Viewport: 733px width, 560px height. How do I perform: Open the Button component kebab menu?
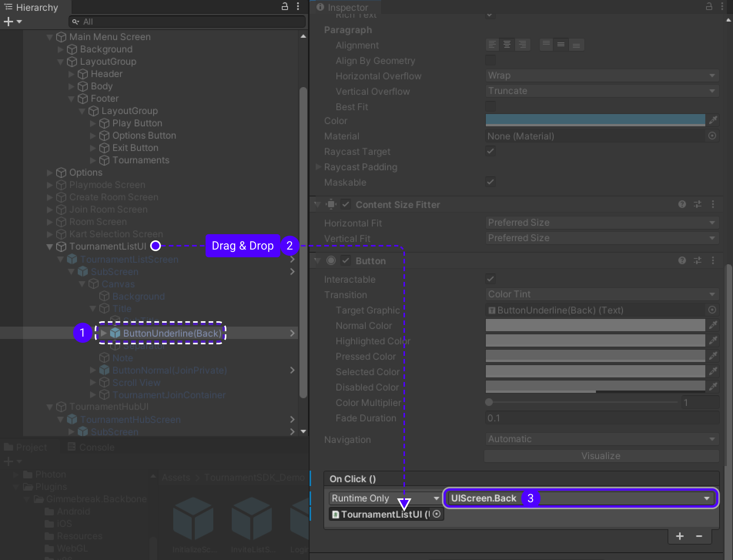pyautogui.click(x=713, y=261)
